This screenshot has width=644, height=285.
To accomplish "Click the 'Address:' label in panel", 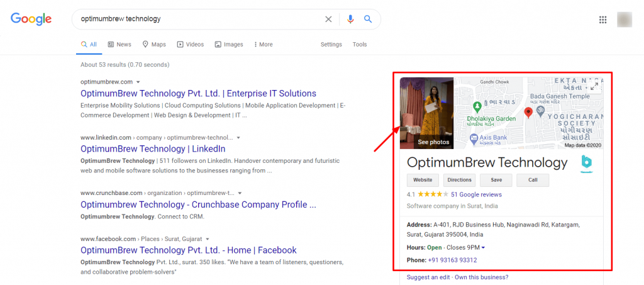I will point(419,225).
